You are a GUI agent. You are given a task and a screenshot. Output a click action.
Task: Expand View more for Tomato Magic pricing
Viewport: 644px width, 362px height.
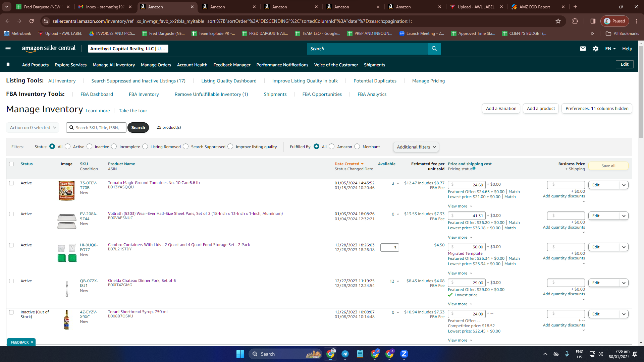(x=460, y=206)
